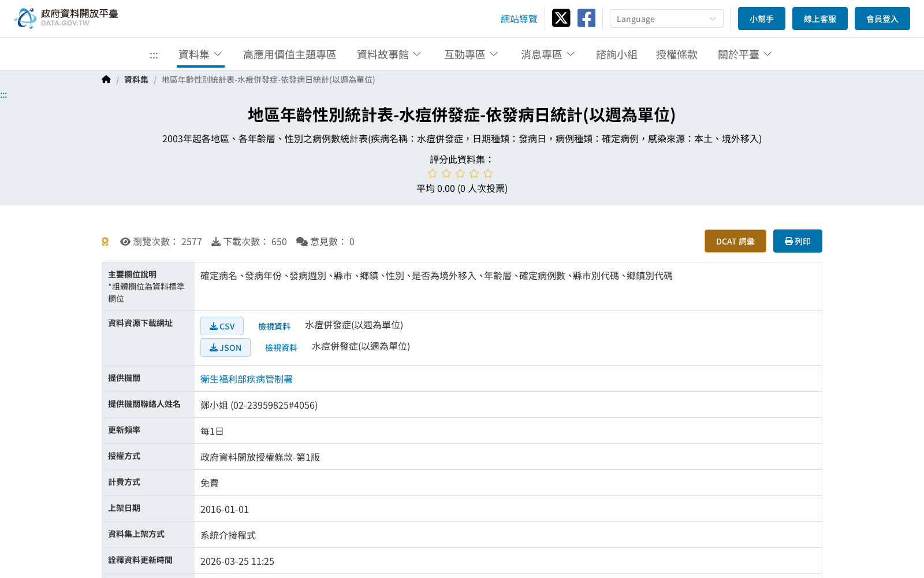Click the DCAT 詞彙 button
Viewport: 924px width, 578px height.
point(735,241)
